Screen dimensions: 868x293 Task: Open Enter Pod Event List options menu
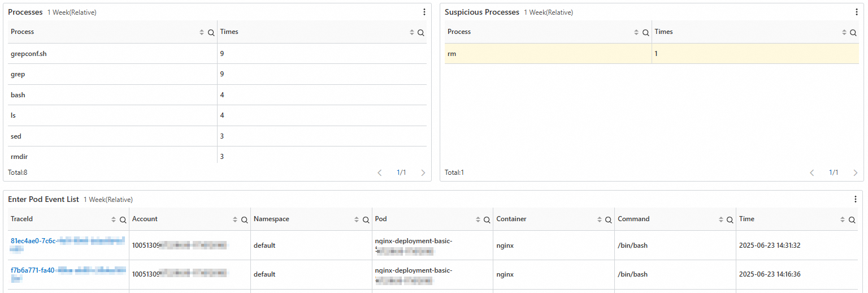click(x=856, y=199)
